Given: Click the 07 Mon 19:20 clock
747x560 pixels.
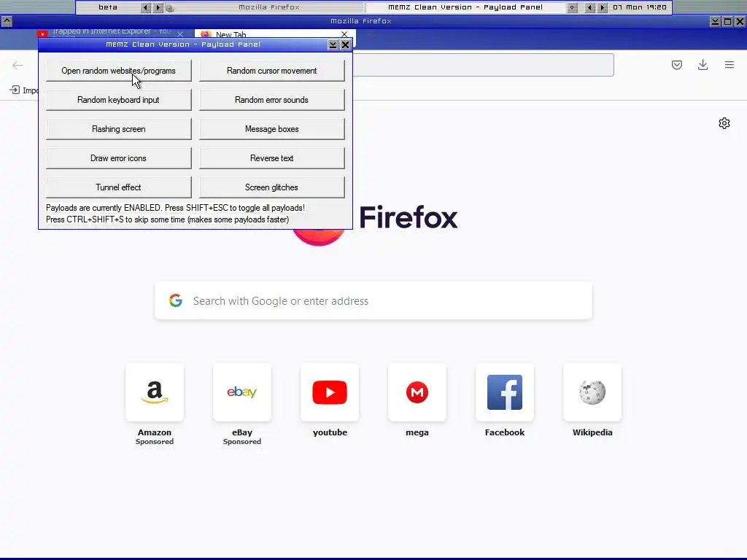Looking at the screenshot, I should tap(639, 7).
